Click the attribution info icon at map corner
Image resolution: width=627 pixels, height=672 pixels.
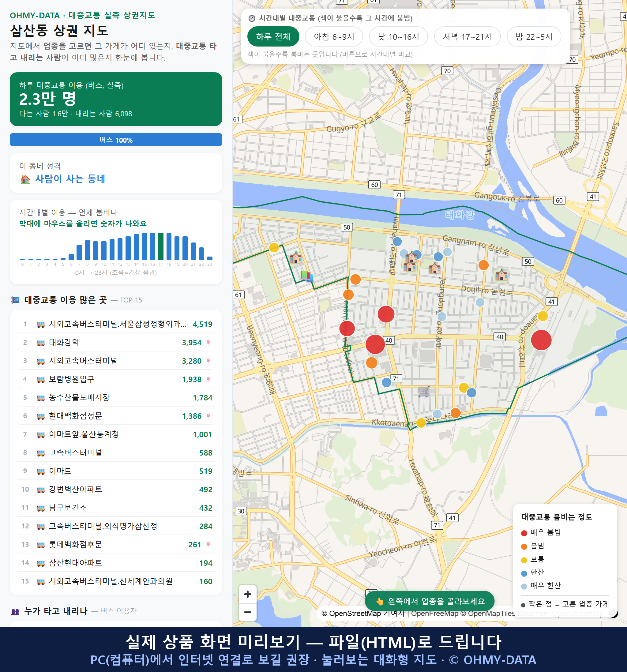(x=614, y=613)
